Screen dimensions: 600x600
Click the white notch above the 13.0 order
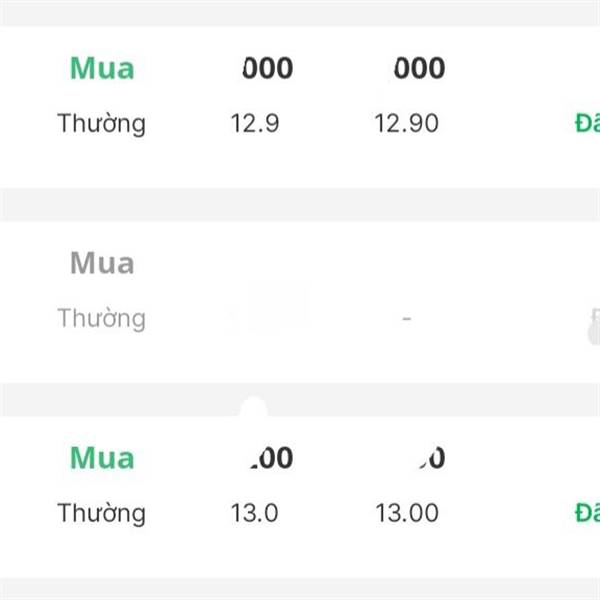(x=254, y=408)
